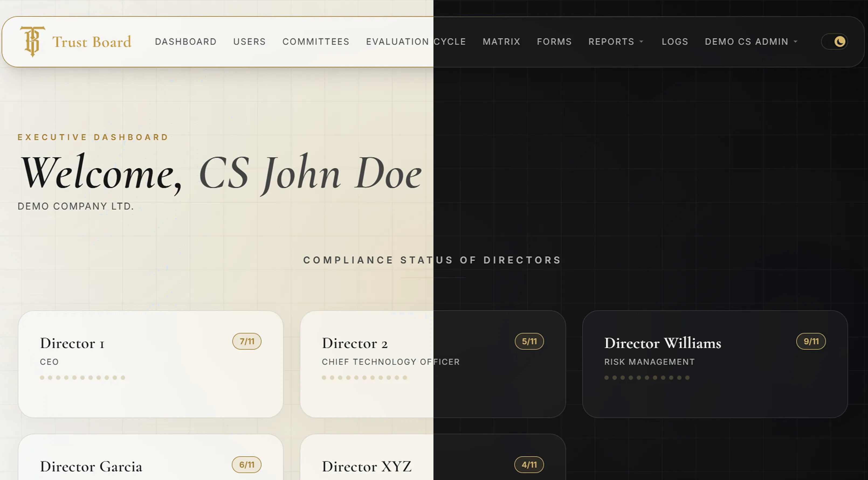The height and width of the screenshot is (480, 868).
Task: Click the Compliance Status of Directors heading
Action: click(432, 260)
